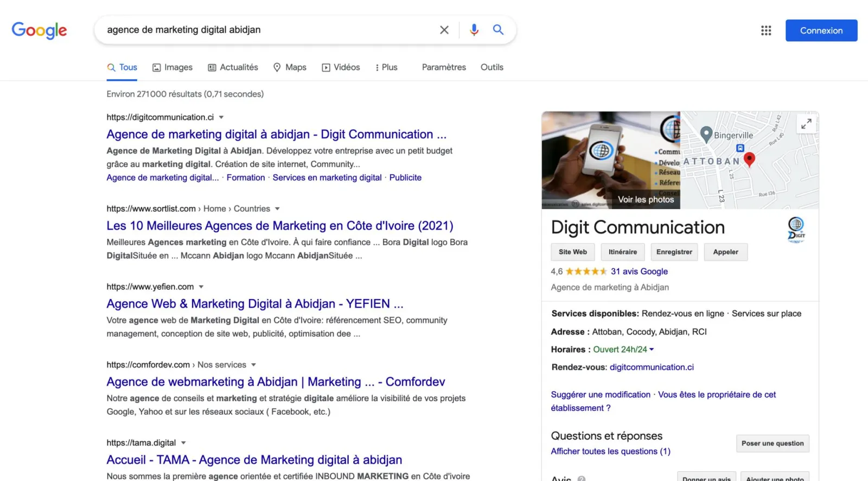The image size is (868, 481).
Task: Sign in with the Connexion button
Action: 821,30
